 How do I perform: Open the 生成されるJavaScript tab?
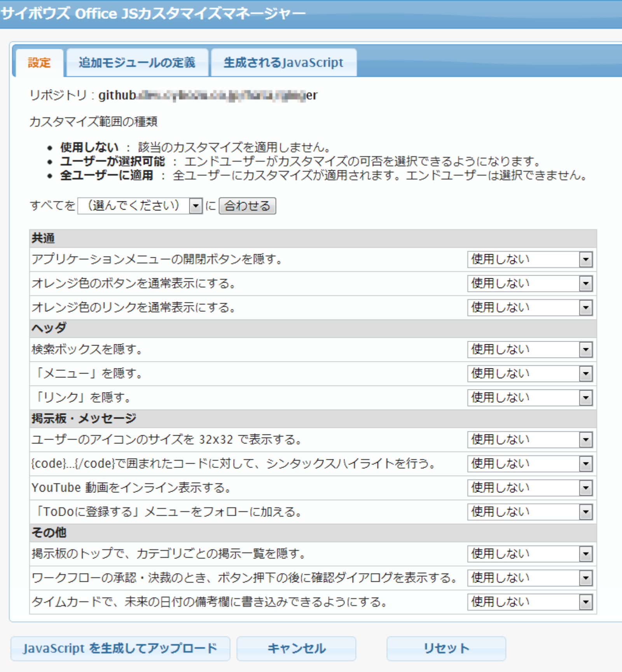pyautogui.click(x=283, y=63)
